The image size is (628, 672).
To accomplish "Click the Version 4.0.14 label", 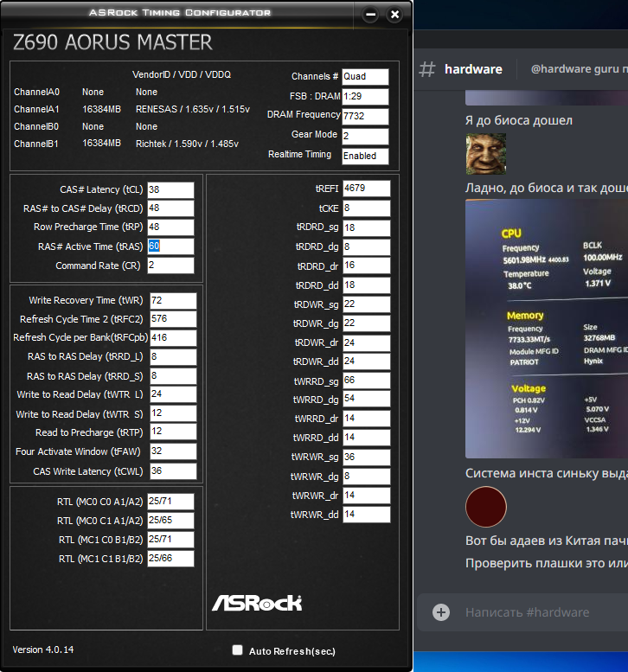I will (43, 650).
